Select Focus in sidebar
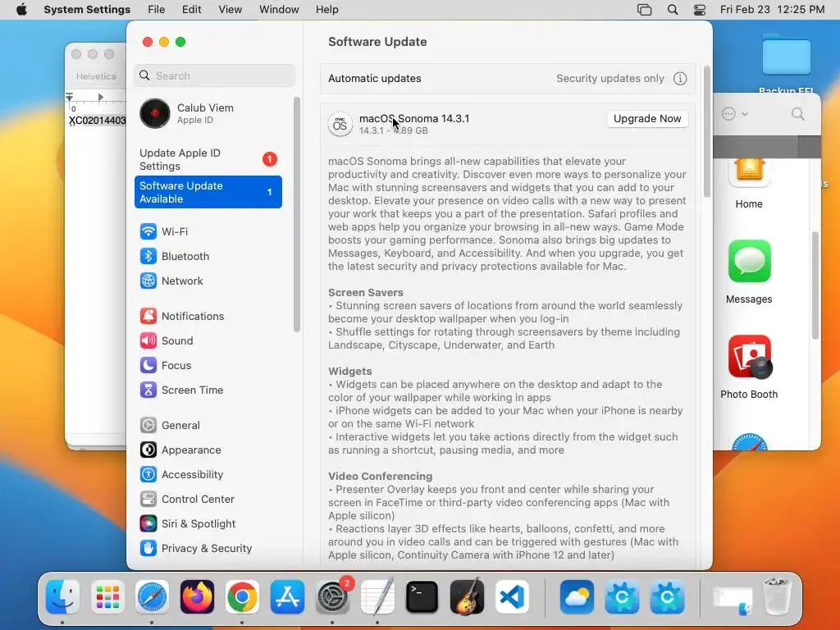The height and width of the screenshot is (630, 840). click(x=208, y=365)
